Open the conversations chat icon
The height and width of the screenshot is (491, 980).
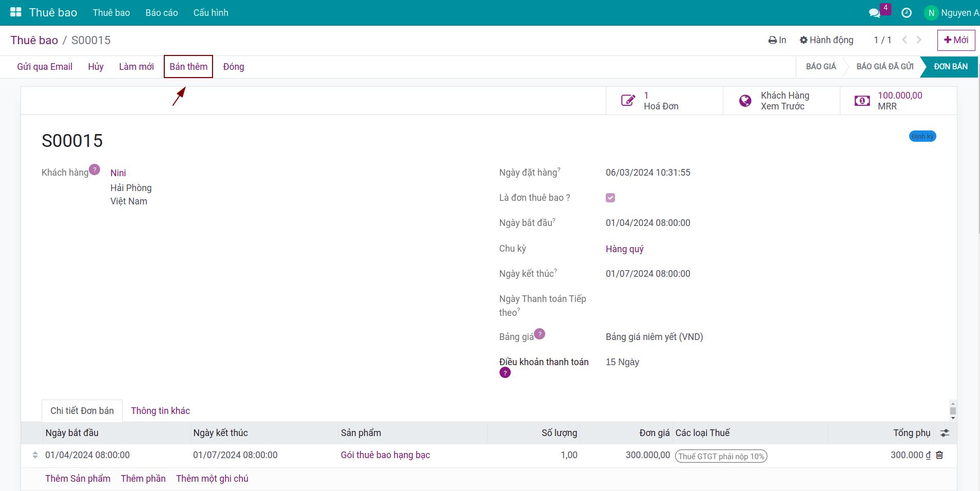(875, 13)
